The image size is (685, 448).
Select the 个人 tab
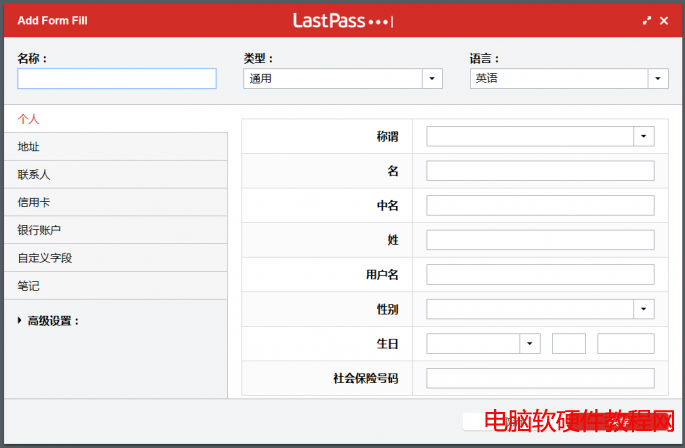[116, 119]
